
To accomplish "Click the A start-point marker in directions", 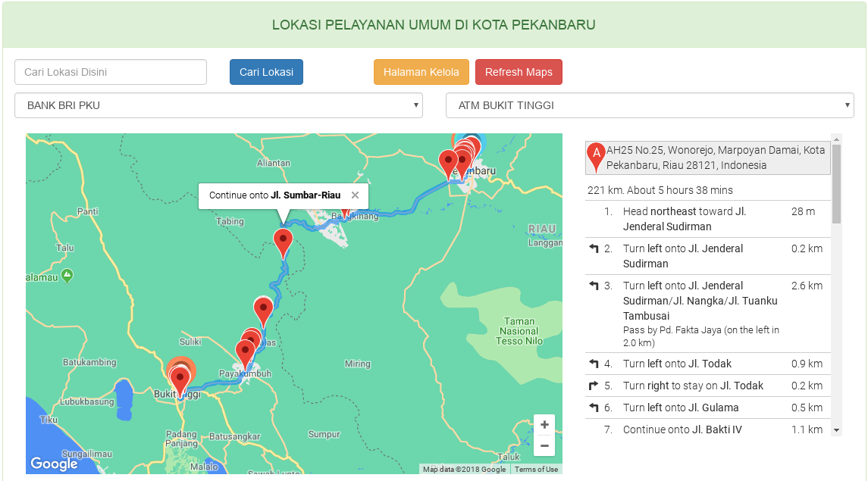I will [x=596, y=157].
